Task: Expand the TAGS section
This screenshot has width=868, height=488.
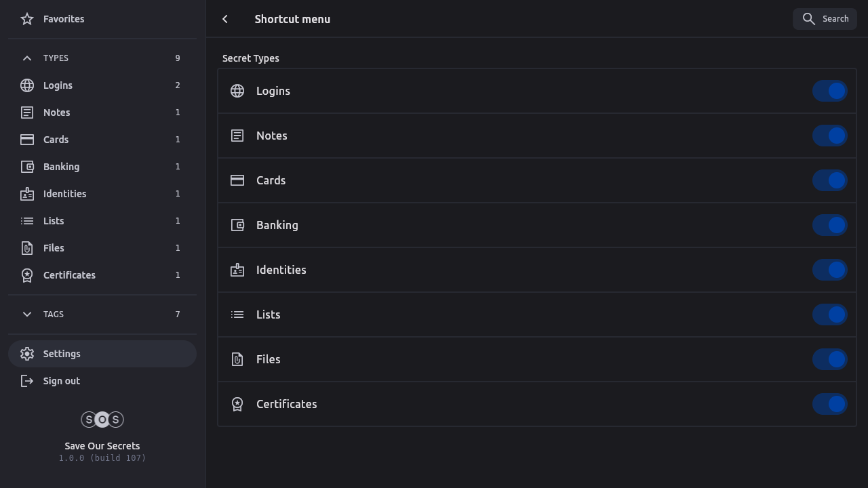Action: (x=27, y=314)
